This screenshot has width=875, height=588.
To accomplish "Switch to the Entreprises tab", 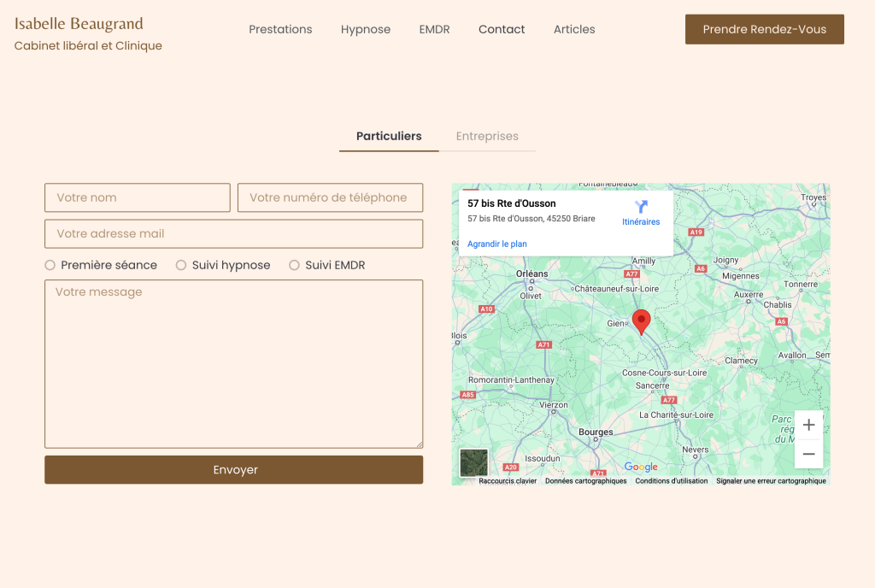I will (487, 136).
